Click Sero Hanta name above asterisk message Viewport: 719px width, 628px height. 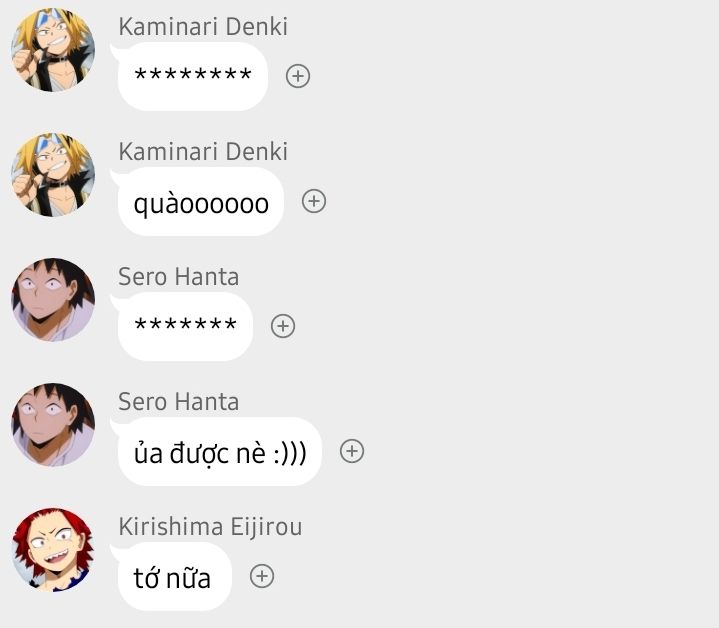tap(179, 277)
